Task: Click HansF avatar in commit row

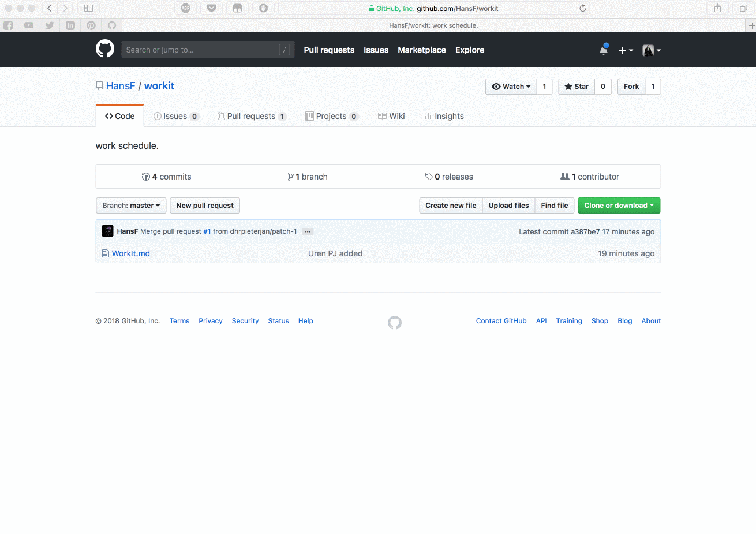Action: click(x=107, y=231)
